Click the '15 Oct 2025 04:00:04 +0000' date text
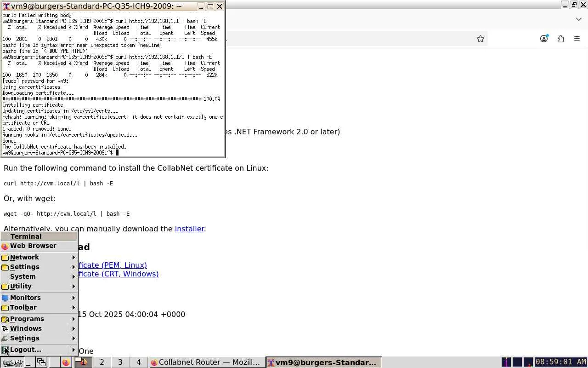Viewport: 588px width, 368px height. (x=131, y=314)
